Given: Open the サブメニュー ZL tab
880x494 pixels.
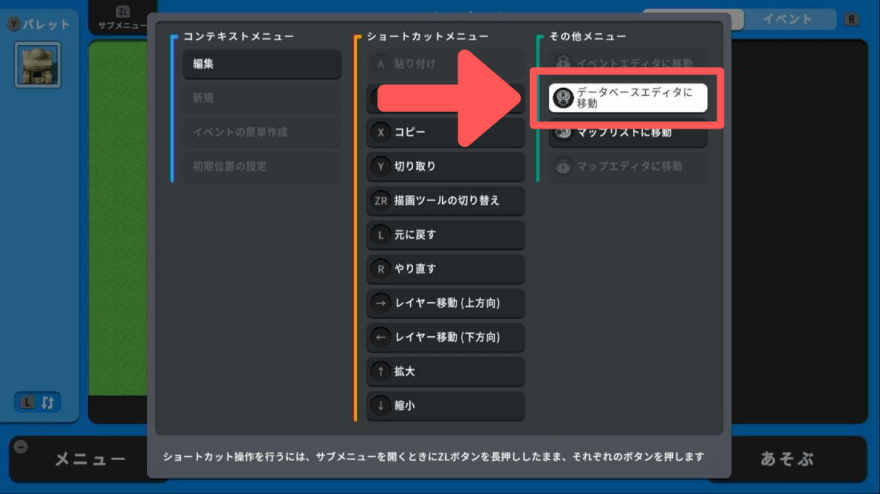Looking at the screenshot, I should tap(122, 18).
